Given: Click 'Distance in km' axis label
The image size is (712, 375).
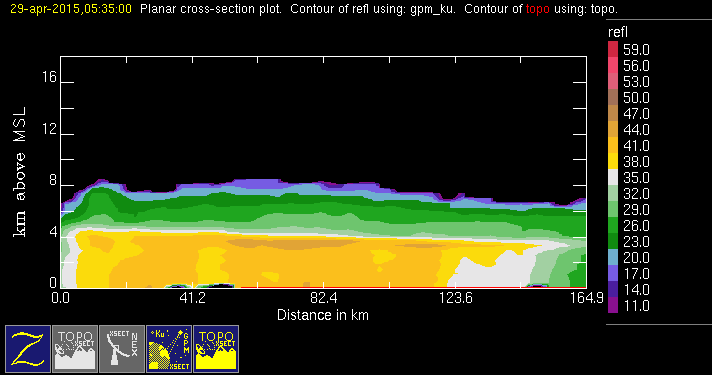Looking at the screenshot, I should tap(323, 315).
